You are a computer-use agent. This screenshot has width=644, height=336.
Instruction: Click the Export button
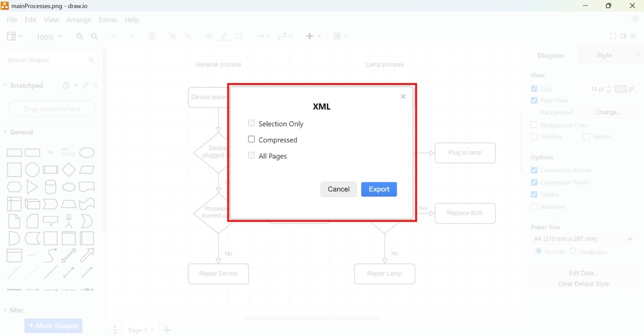[379, 189]
